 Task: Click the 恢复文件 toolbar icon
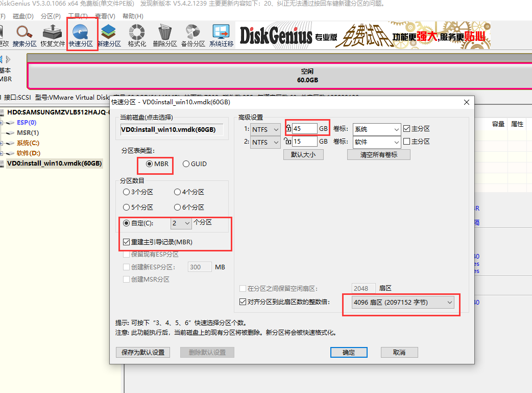[53, 35]
